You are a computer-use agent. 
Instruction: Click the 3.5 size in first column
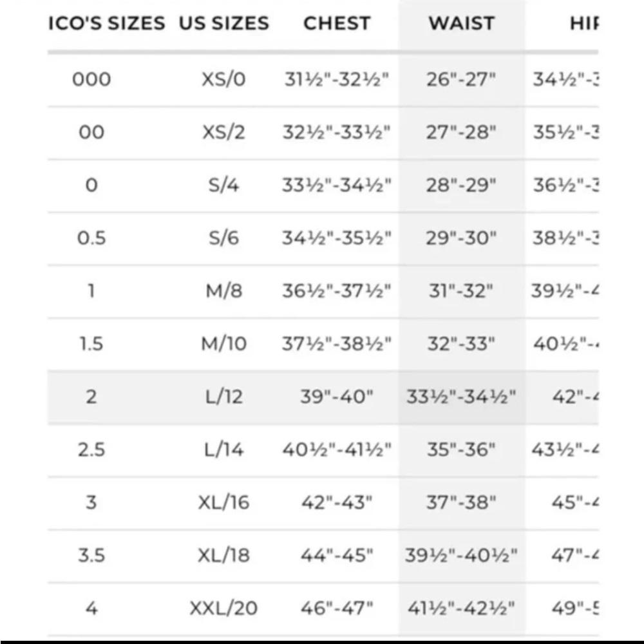(x=91, y=555)
